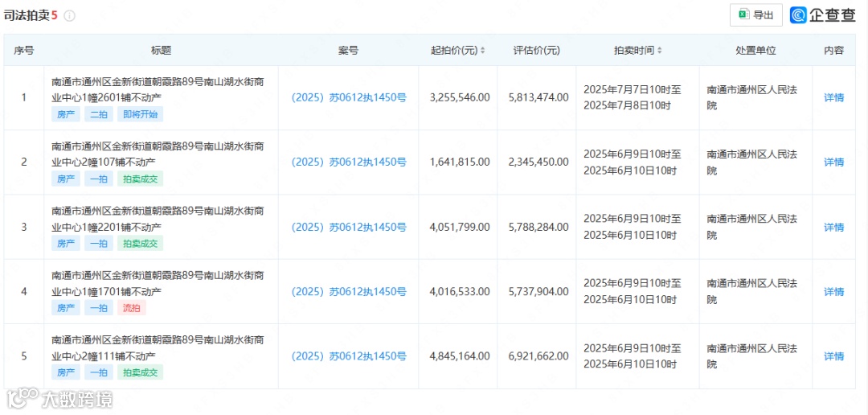
Task: Click the title of the 2幢107铺 property
Action: 158,154
